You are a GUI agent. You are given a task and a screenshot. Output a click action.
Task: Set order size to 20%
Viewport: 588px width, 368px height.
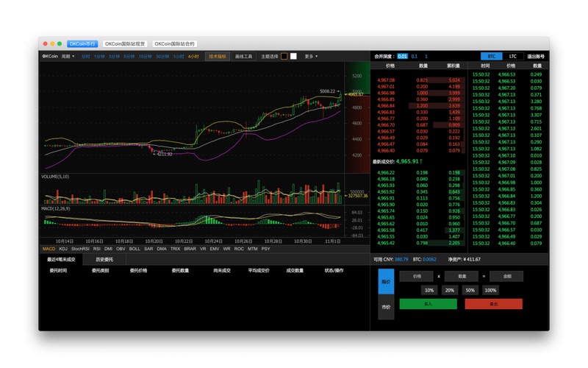click(450, 290)
